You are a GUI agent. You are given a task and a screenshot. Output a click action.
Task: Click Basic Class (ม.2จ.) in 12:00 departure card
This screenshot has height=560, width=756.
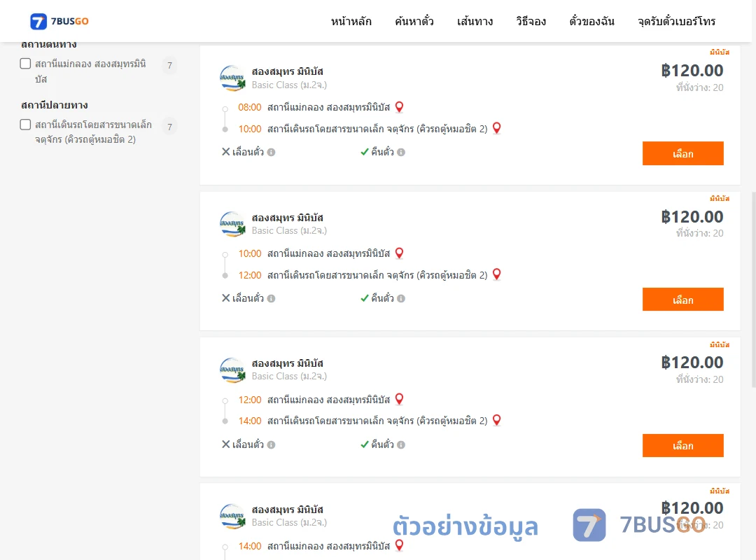click(x=289, y=376)
